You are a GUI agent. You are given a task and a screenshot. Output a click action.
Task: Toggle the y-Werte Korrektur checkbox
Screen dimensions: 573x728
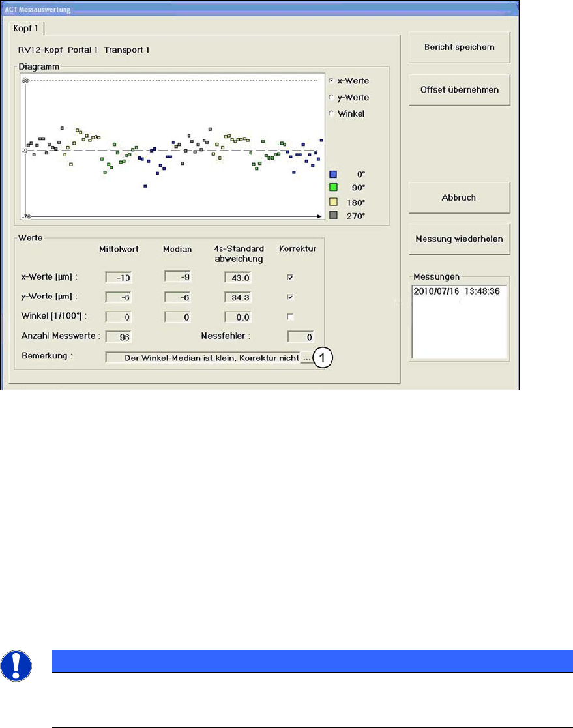[290, 297]
